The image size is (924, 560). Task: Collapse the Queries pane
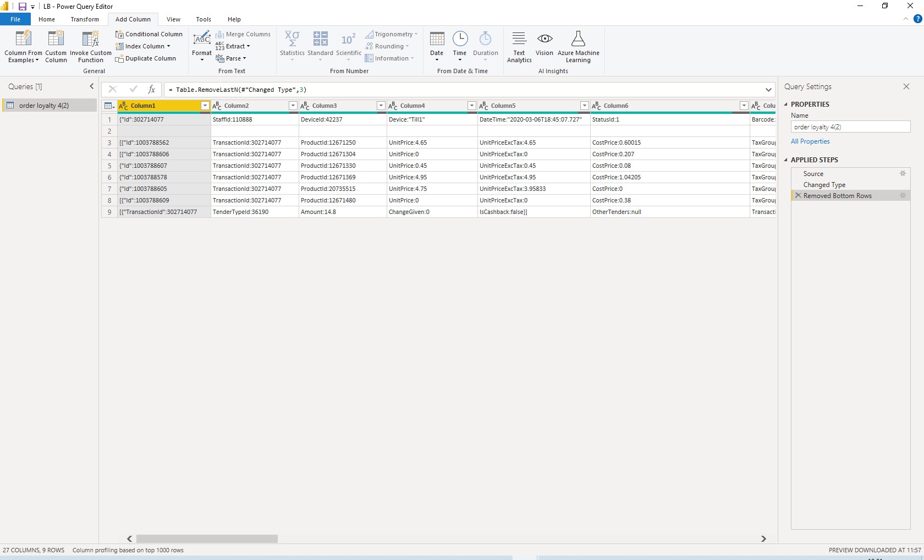[92, 86]
